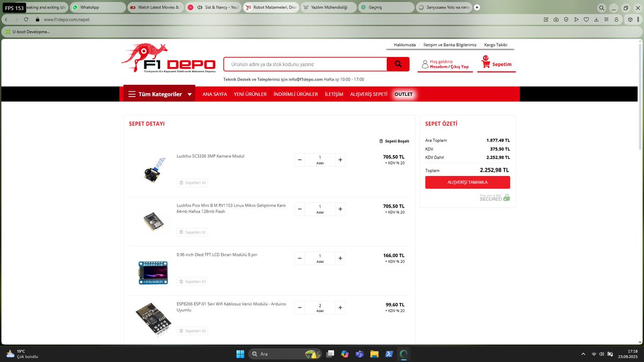Open ALIŞVERİŞ SEPETİ menu item
Screen dimensions: 644x362
(369, 94)
